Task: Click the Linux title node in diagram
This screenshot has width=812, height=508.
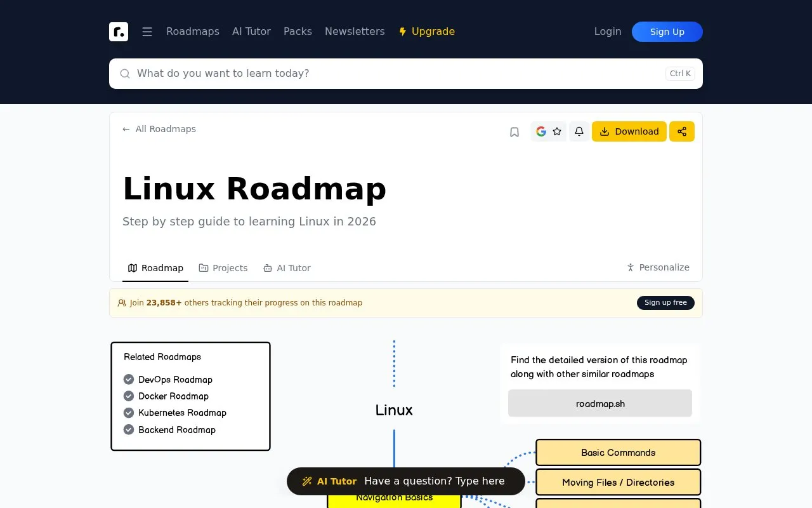Action: pos(394,410)
